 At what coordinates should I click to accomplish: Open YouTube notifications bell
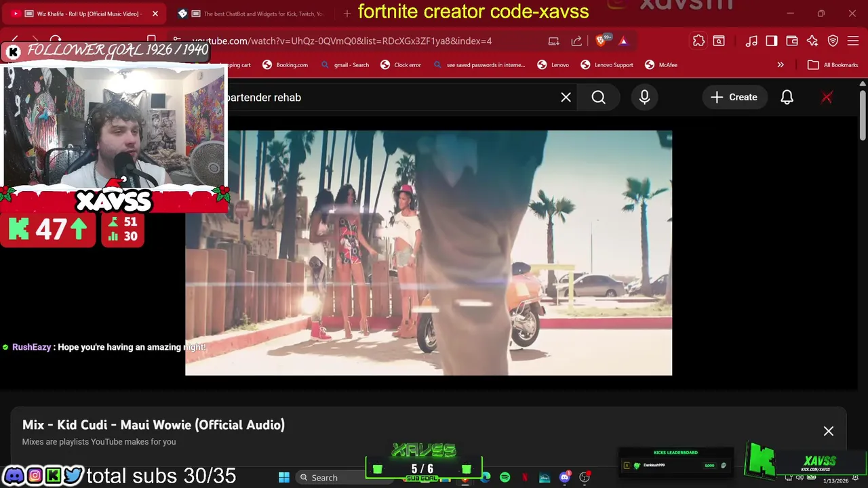click(x=787, y=98)
